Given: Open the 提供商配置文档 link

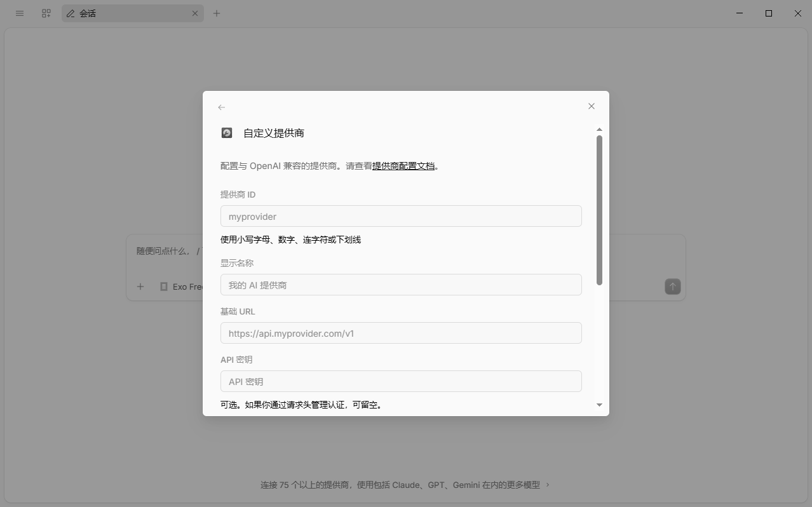Looking at the screenshot, I should point(403,166).
